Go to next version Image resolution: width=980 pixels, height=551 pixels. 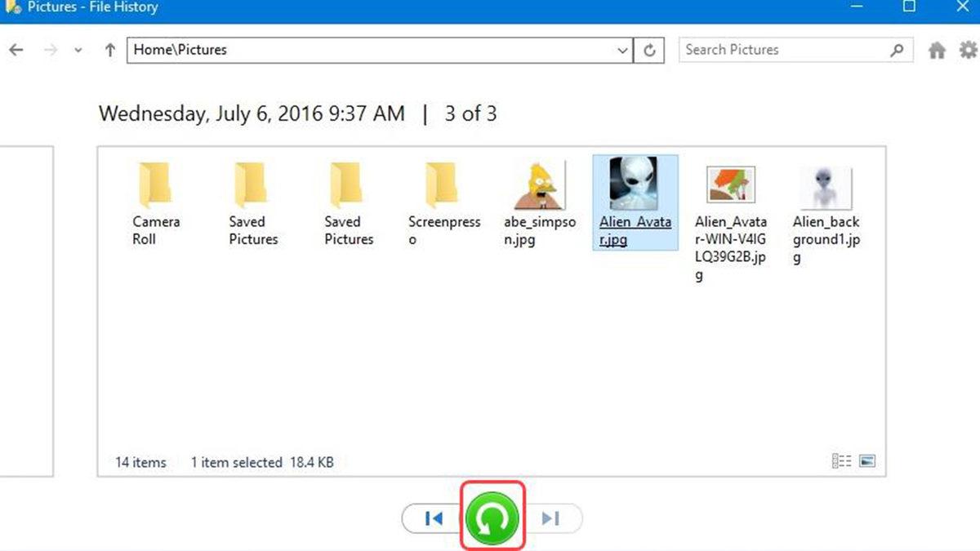pyautogui.click(x=551, y=518)
